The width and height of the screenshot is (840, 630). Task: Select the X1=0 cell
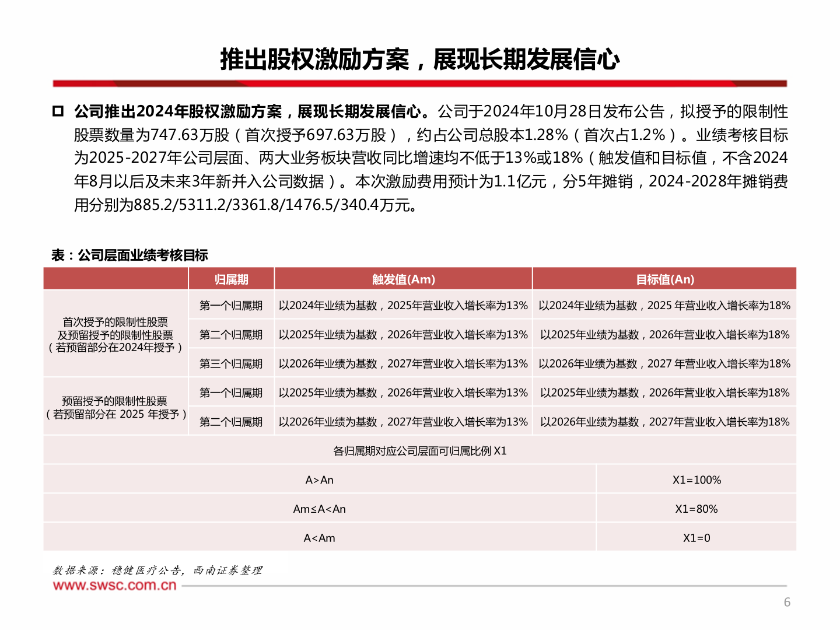[697, 538]
